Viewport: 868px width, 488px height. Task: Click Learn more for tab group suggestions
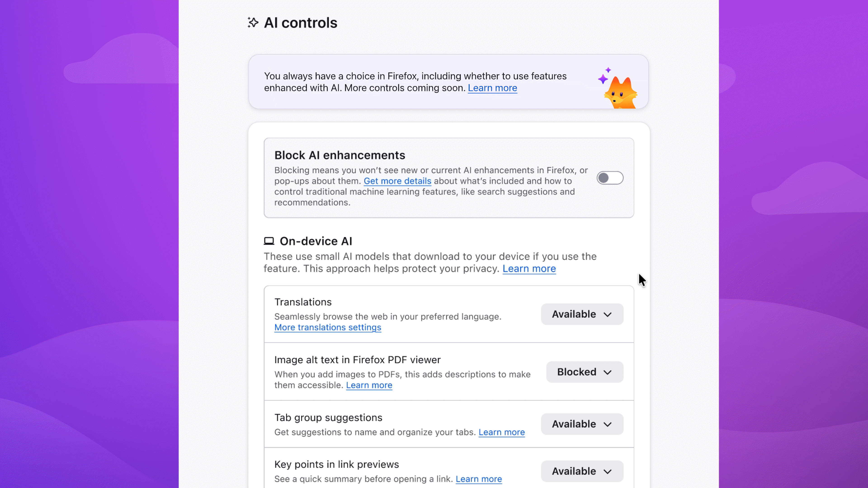coord(501,432)
